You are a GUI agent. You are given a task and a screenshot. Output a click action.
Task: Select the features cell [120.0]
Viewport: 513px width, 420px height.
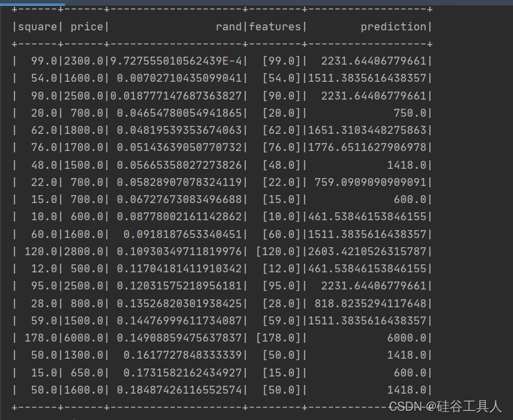[x=278, y=252]
